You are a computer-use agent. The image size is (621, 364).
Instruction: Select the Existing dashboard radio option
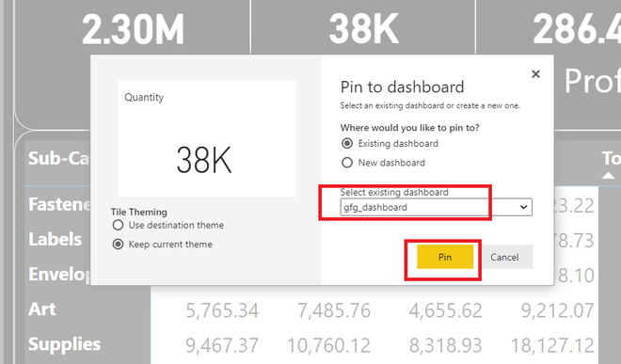click(347, 143)
